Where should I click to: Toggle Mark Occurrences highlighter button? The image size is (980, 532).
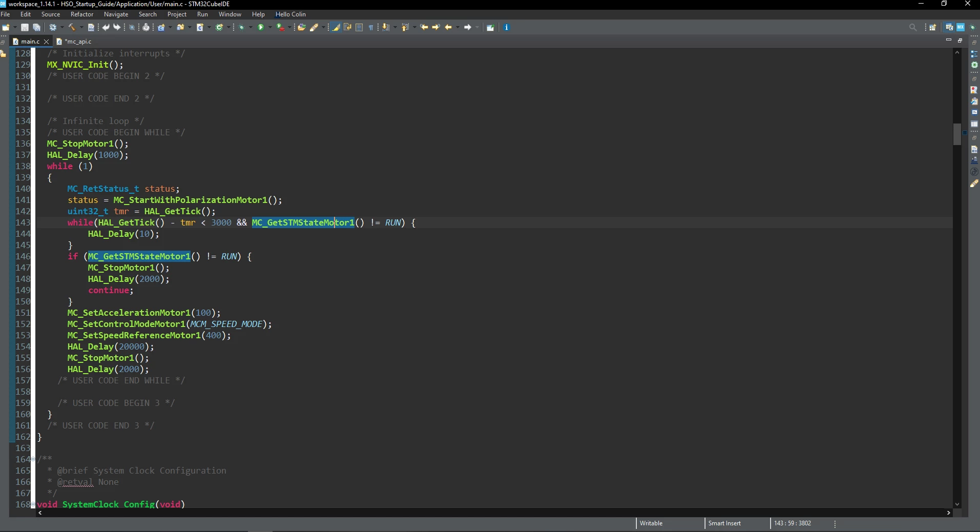(336, 27)
